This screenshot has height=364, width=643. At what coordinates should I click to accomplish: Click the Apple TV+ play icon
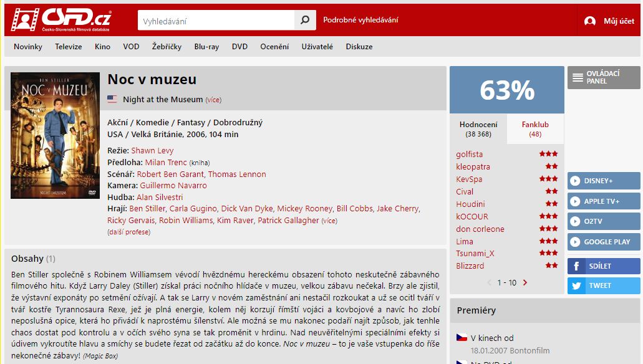575,201
